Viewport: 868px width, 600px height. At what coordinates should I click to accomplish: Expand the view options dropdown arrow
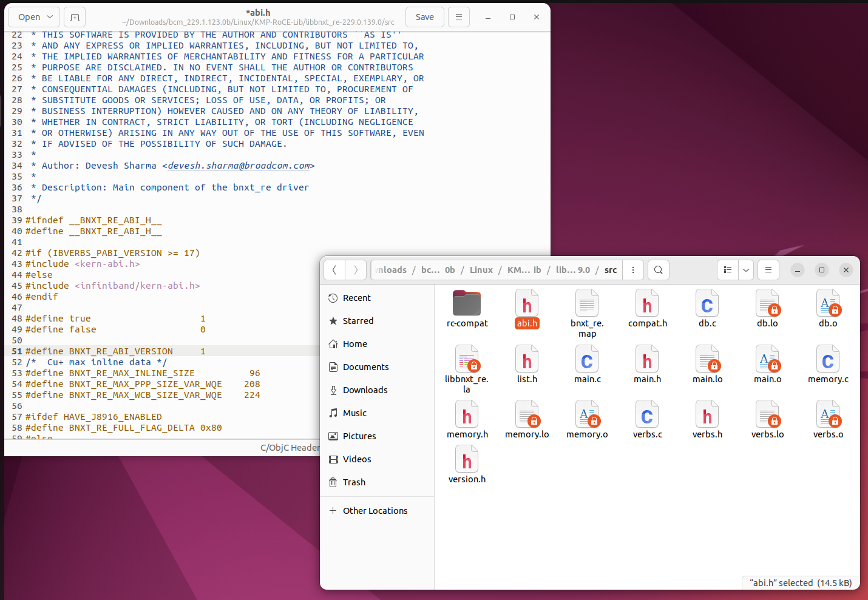tap(746, 270)
